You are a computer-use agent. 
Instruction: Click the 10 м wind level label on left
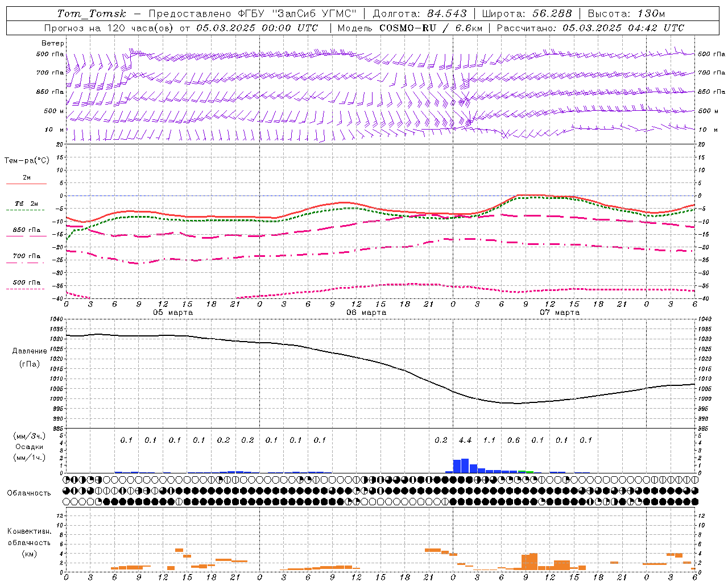point(55,130)
